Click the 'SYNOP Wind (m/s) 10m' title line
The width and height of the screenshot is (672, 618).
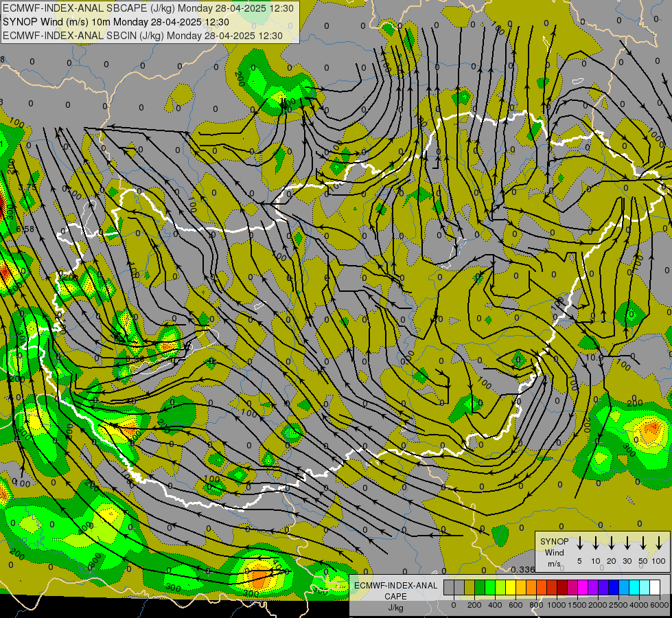[116, 22]
